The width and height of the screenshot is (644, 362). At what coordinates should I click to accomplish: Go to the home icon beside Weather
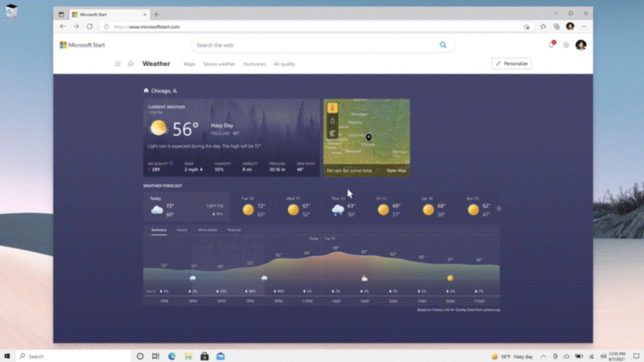click(131, 63)
